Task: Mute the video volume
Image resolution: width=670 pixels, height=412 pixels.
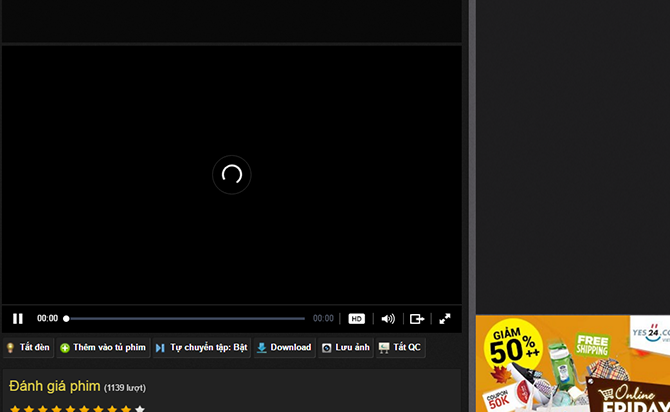Action: pos(388,319)
